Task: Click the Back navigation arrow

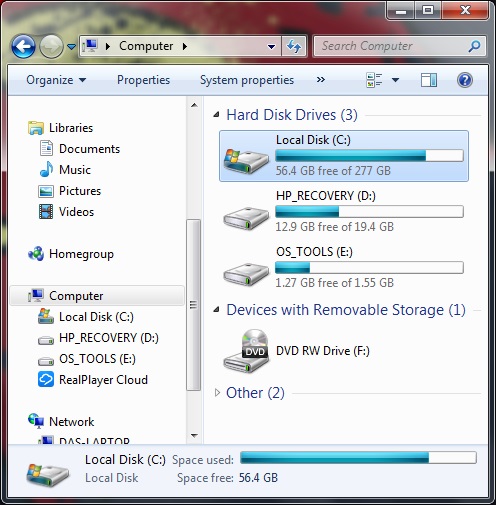Action: point(23,46)
